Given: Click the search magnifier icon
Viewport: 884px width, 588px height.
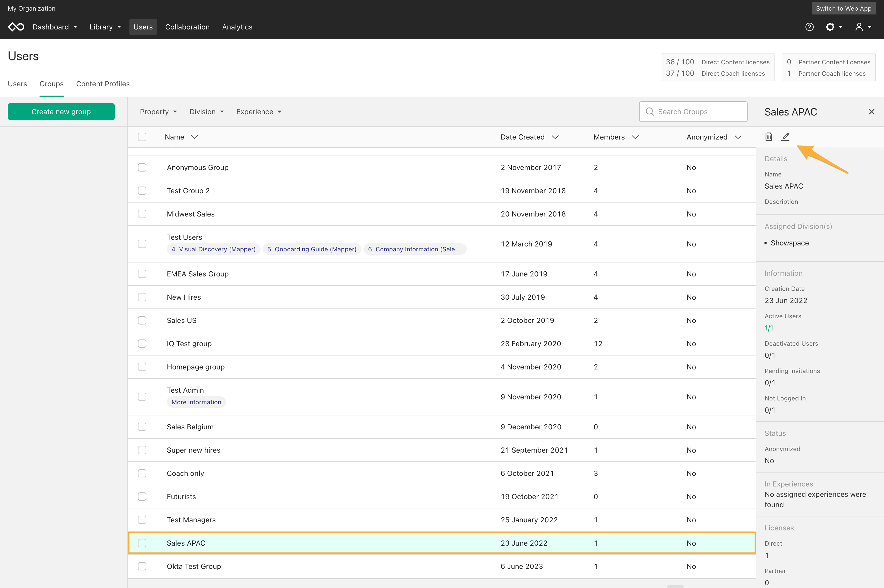Looking at the screenshot, I should click(x=650, y=112).
